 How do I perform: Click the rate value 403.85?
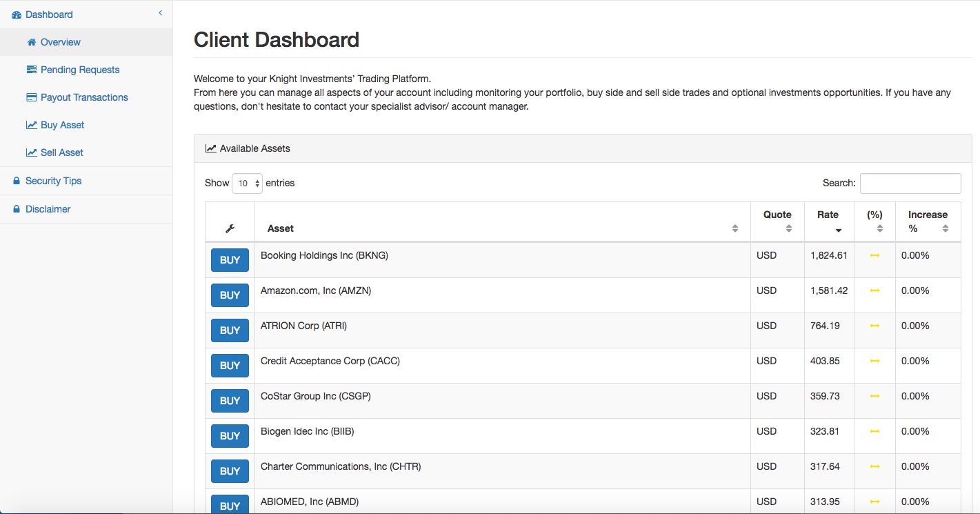click(x=825, y=361)
